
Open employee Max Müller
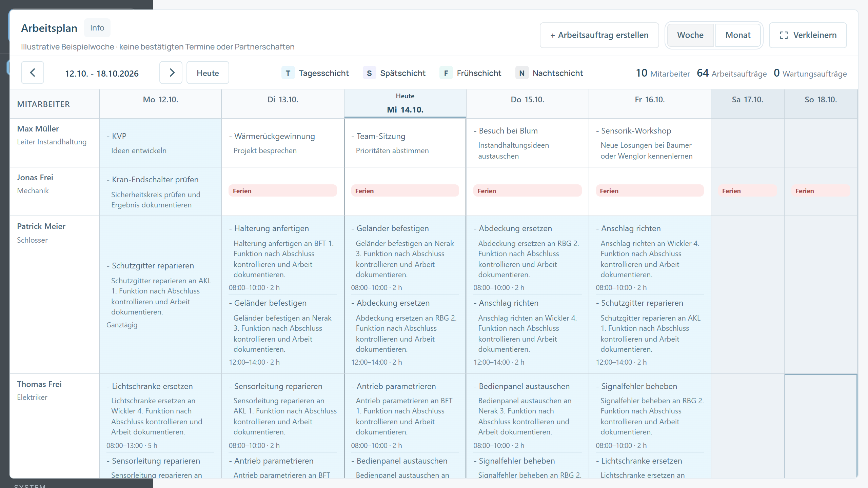pyautogui.click(x=38, y=129)
